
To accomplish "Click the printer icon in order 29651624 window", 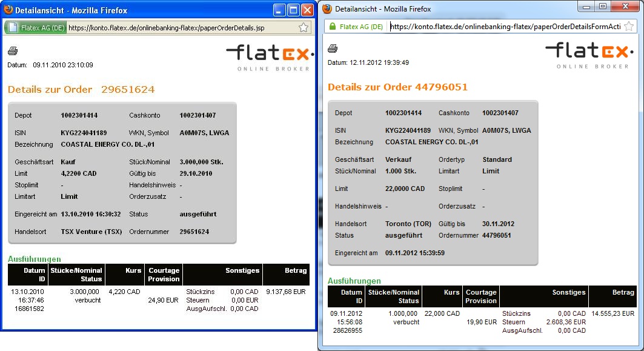I will [13, 51].
